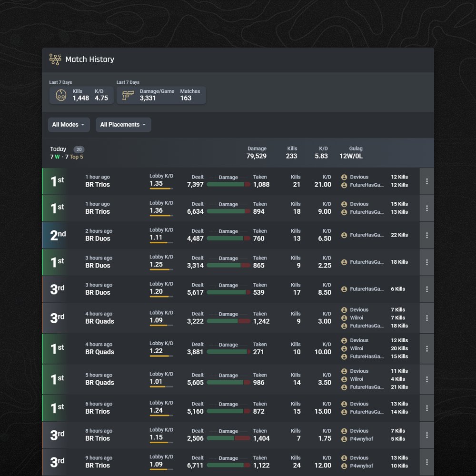
Task: Click FutureHasGa's avatar on the 2nd place BR Duos row
Action: (x=344, y=235)
